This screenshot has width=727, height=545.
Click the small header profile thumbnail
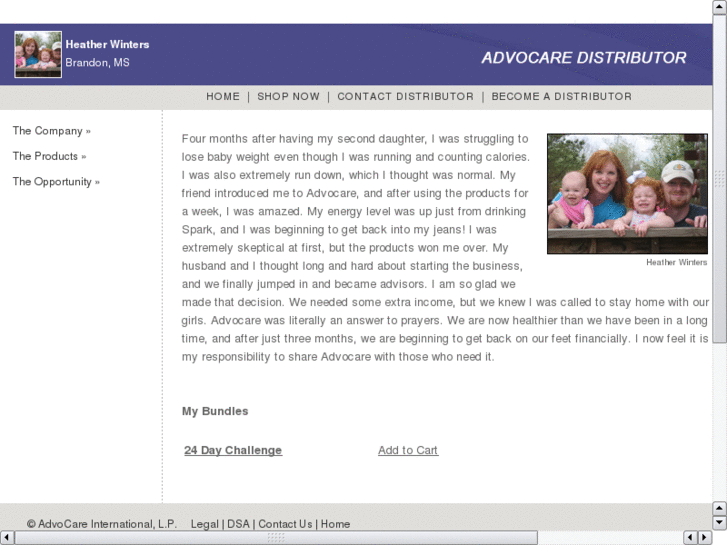click(38, 54)
